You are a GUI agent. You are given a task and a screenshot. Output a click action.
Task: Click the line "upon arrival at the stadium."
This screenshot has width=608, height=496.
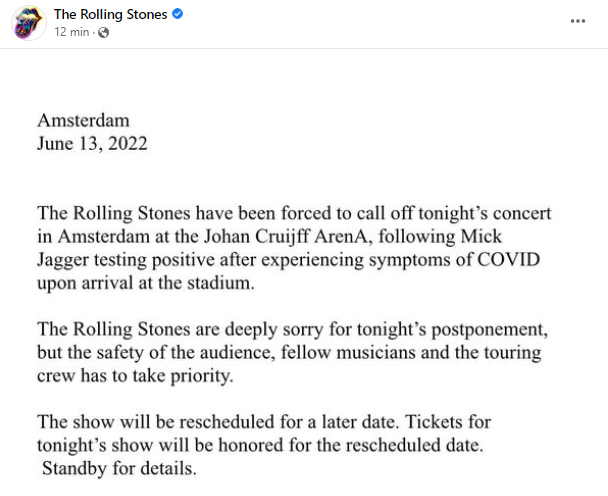point(146,283)
